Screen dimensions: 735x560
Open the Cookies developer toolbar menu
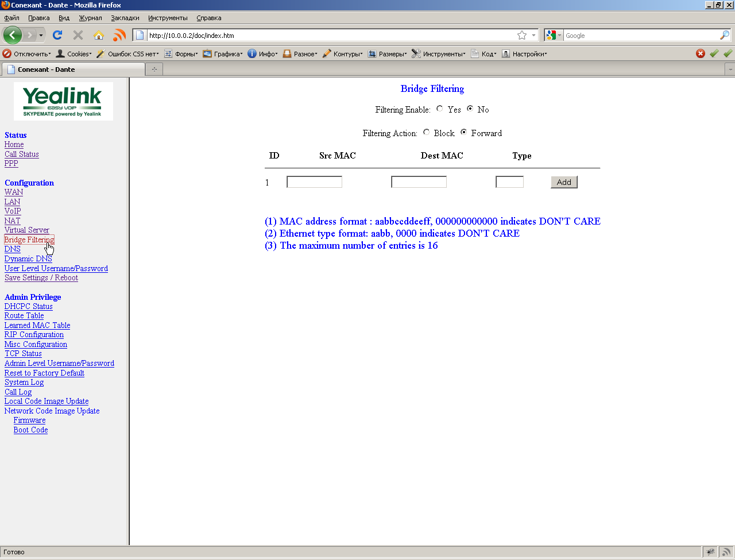(73, 53)
